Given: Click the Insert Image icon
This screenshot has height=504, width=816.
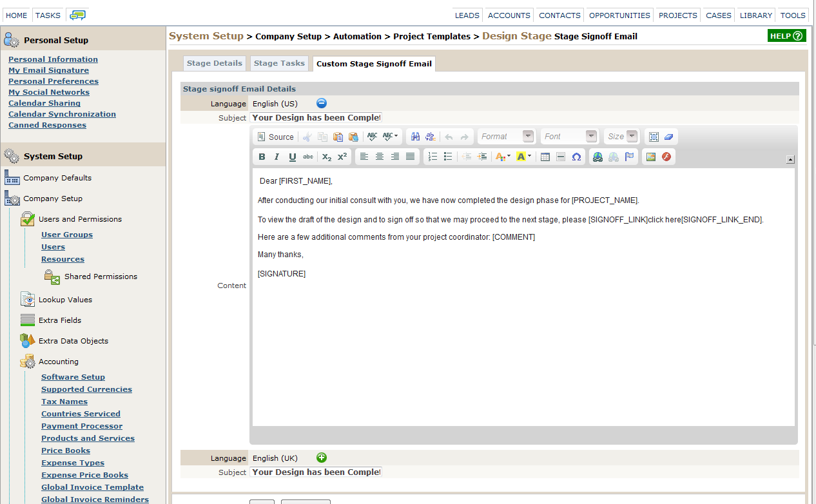Looking at the screenshot, I should point(651,157).
